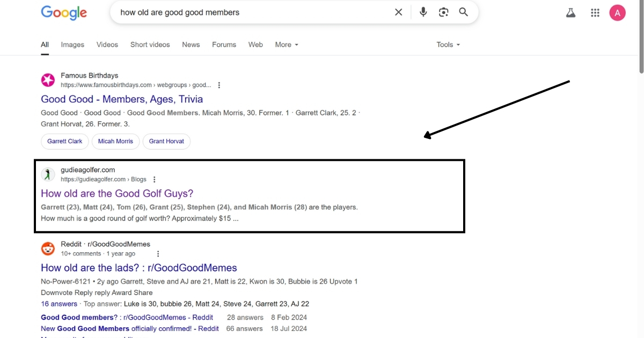The width and height of the screenshot is (644, 338).
Task: Click the famousbirthdays.com URL breadcrumb
Action: (x=136, y=85)
